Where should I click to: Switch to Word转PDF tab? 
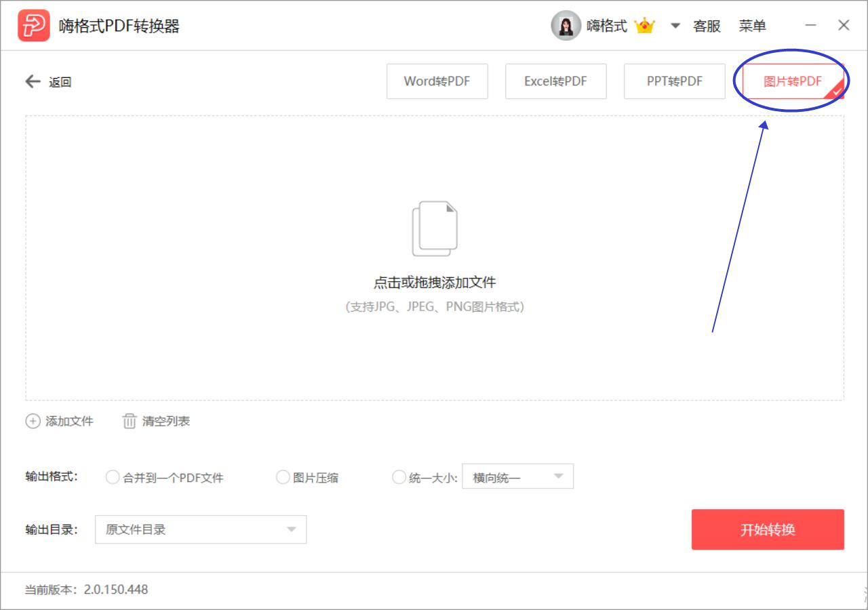pyautogui.click(x=437, y=81)
